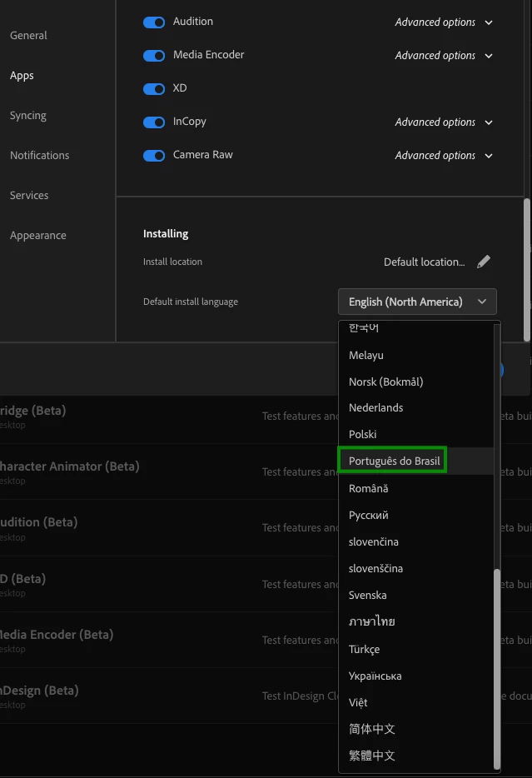
Task: Click the preferences panel scrollbar
Action: [x=527, y=270]
